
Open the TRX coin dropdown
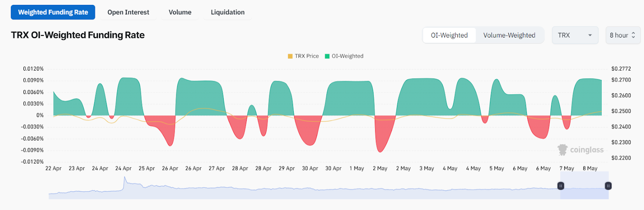575,35
